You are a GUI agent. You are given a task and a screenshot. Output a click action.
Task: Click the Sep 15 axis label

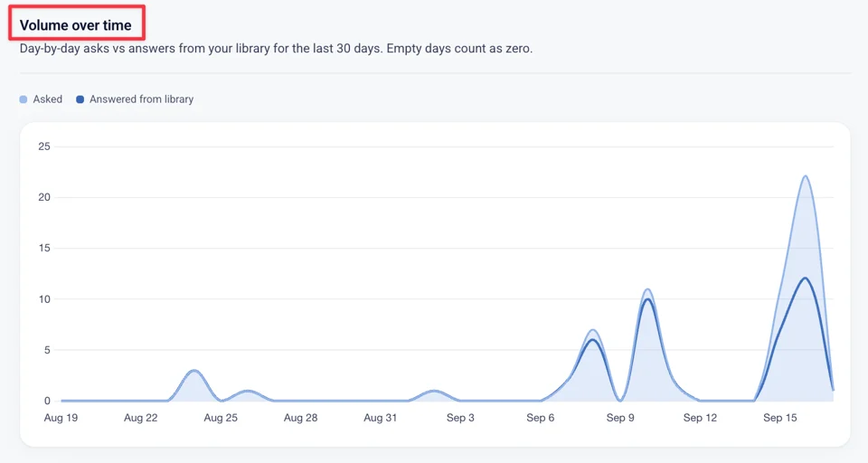[x=780, y=418]
